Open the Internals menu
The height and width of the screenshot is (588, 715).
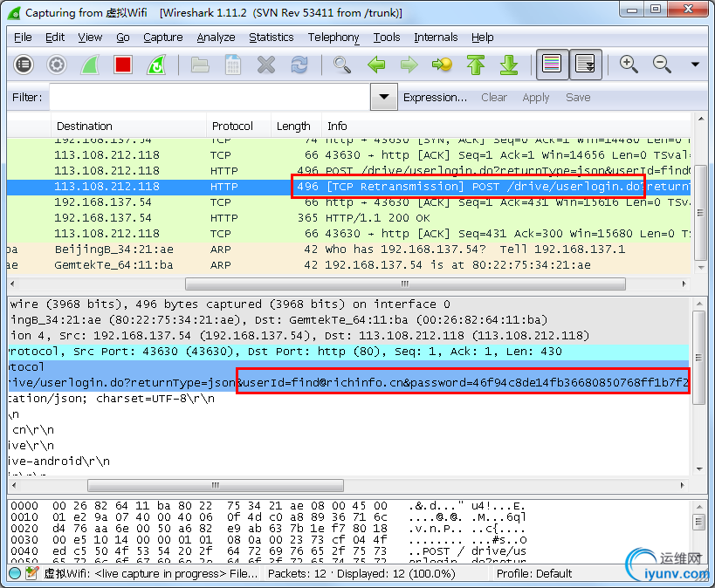click(x=436, y=38)
